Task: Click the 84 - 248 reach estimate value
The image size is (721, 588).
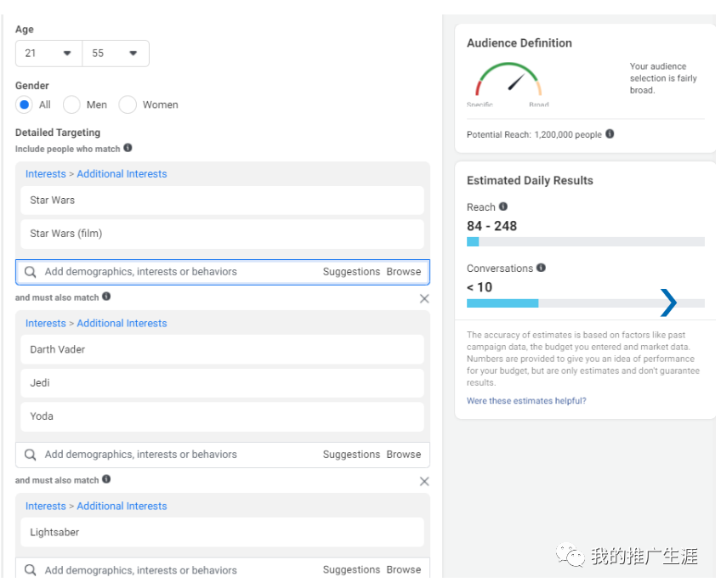Action: (x=492, y=226)
